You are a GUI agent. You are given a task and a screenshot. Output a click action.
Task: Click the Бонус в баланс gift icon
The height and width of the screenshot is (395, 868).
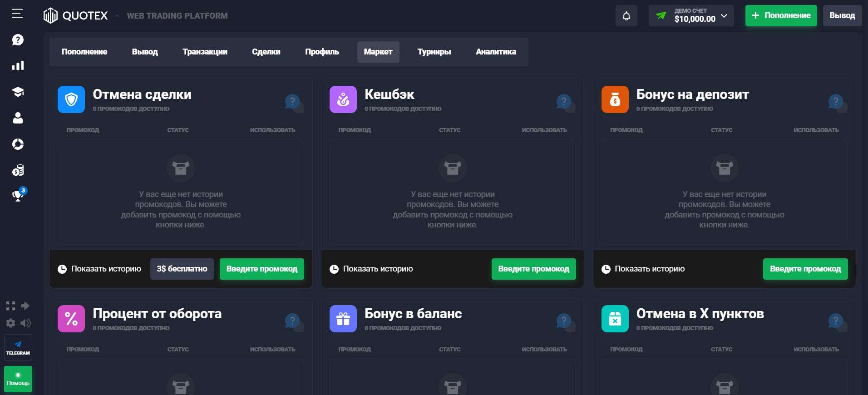[x=343, y=319]
